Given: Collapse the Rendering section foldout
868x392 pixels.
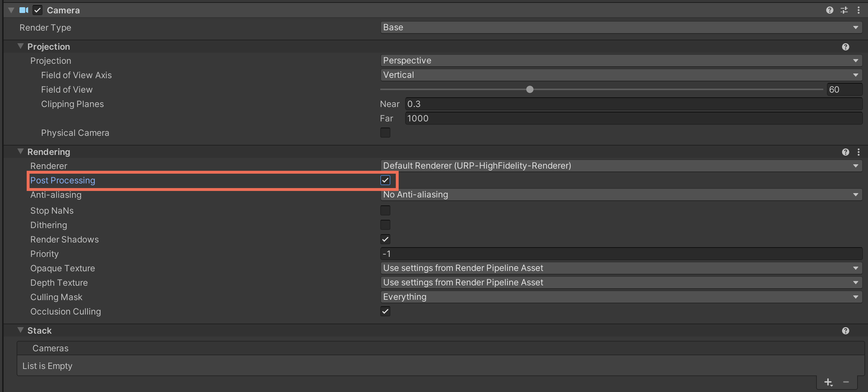Looking at the screenshot, I should point(21,152).
